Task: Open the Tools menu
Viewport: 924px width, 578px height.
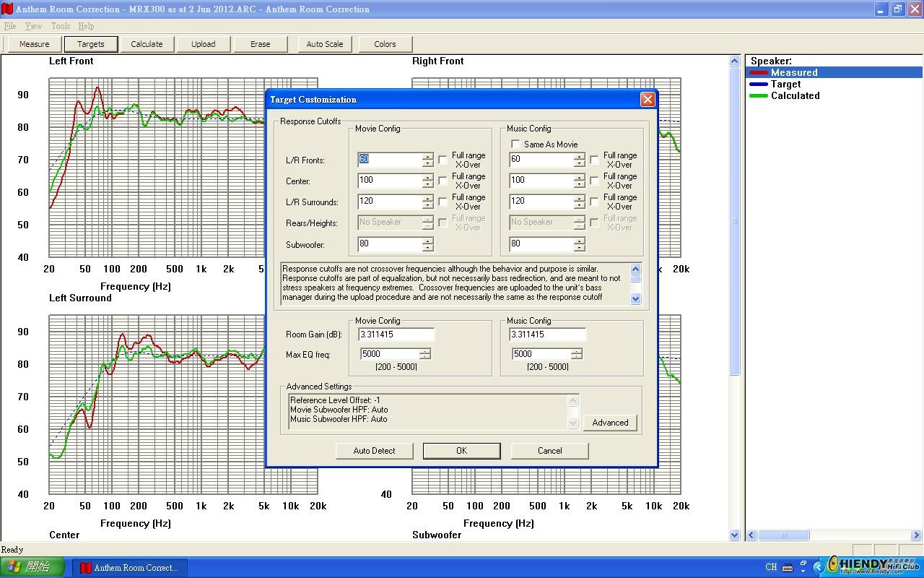Action: 61,26
